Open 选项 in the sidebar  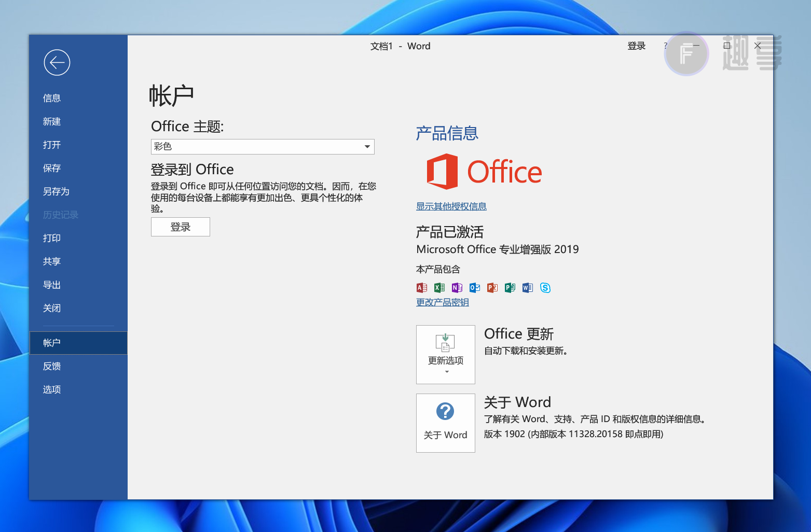78,389
